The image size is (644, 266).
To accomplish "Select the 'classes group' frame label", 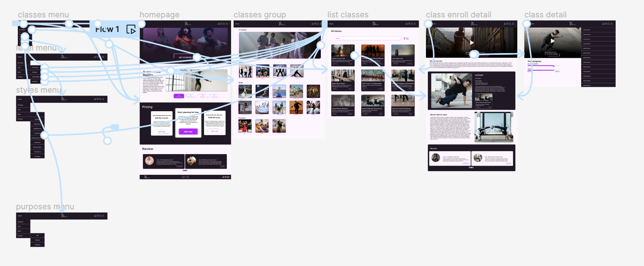I will tap(260, 15).
